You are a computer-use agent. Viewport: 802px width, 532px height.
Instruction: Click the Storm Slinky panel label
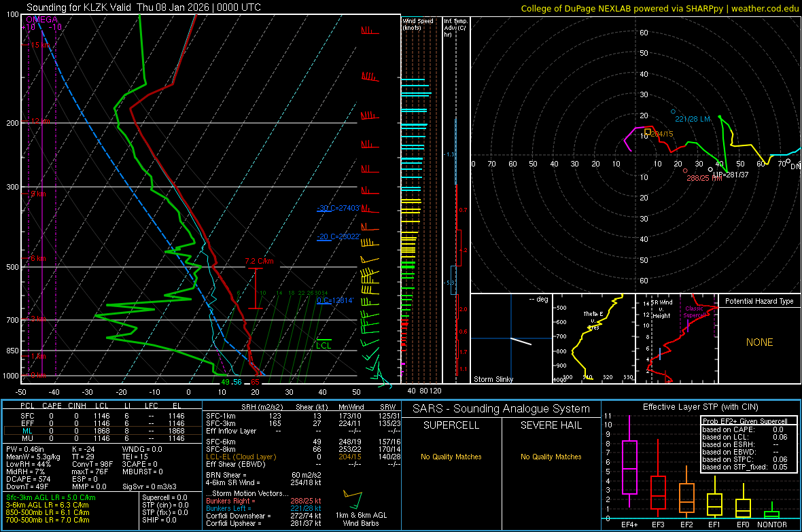[493, 379]
